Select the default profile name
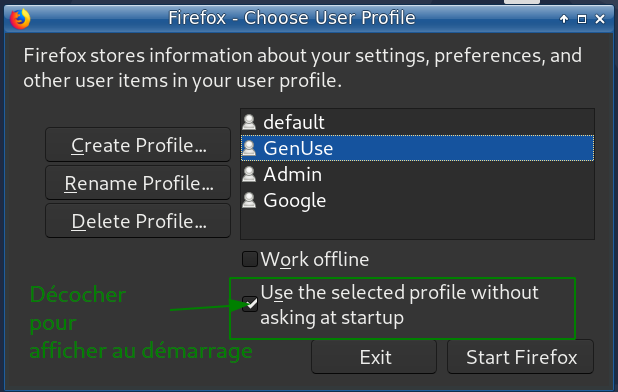The image size is (618, 392). tap(294, 122)
